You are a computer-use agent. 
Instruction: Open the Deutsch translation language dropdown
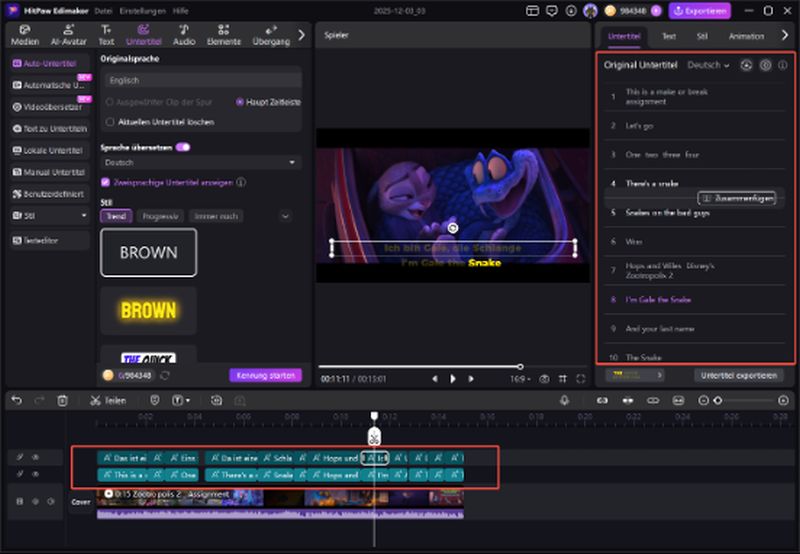(200, 162)
